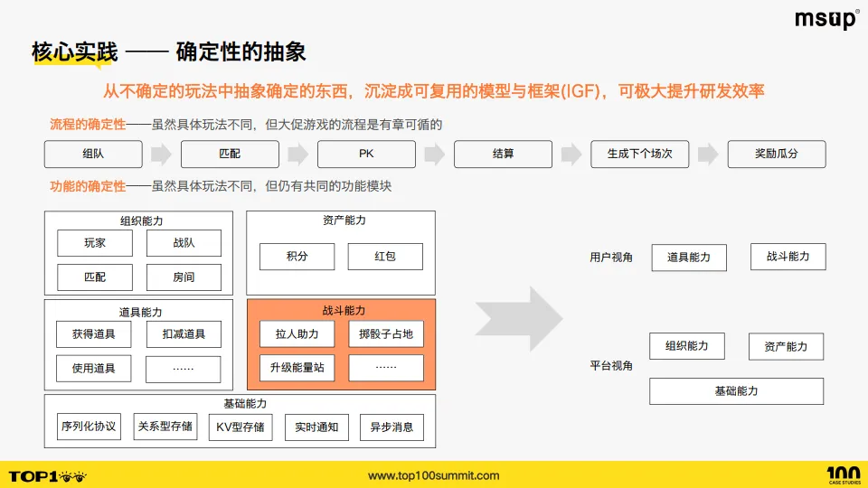The width and height of the screenshot is (868, 488).
Task: Click the 道具能力 box beside 用户视角
Action: click(x=689, y=258)
